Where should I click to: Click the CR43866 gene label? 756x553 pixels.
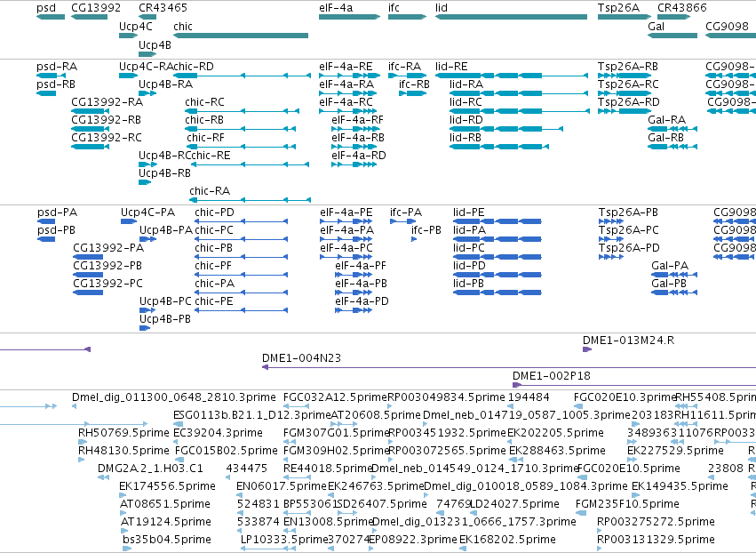682,8
